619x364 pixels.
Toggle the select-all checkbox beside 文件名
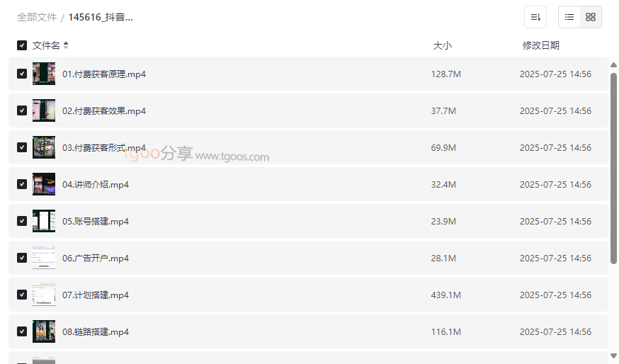(x=22, y=45)
